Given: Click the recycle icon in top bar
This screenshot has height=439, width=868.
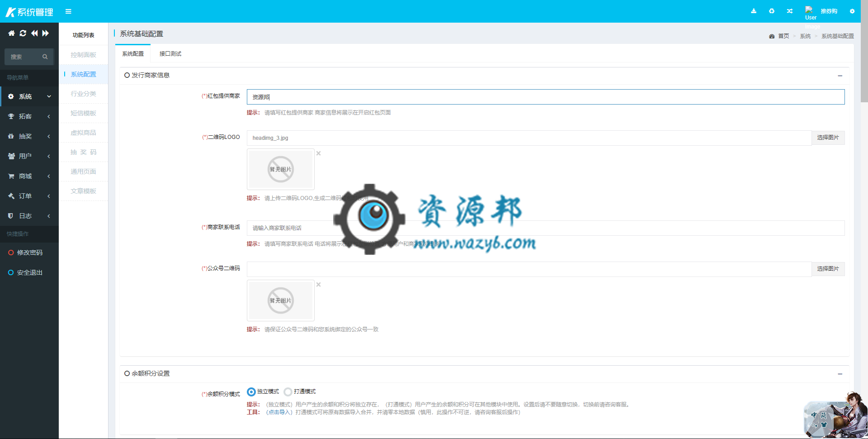Looking at the screenshot, I should pos(772,11).
